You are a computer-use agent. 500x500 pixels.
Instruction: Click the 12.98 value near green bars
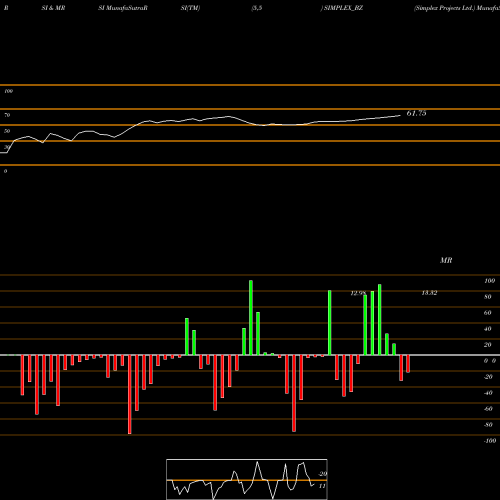click(358, 293)
